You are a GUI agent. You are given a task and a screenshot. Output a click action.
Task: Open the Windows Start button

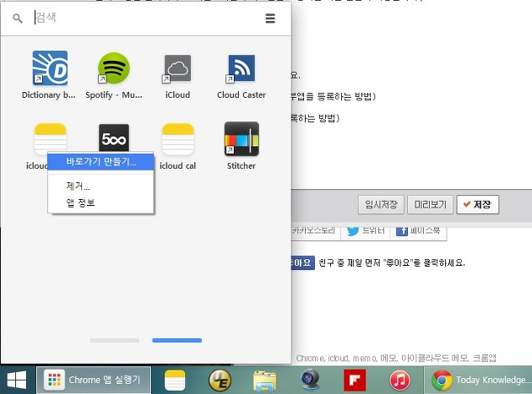(x=17, y=380)
